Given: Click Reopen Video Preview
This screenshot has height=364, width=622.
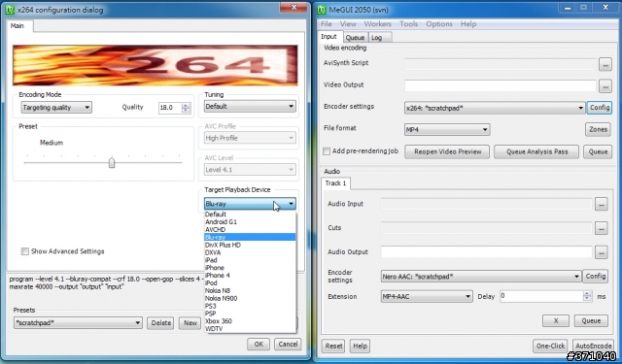Looking at the screenshot, I should tap(447, 151).
